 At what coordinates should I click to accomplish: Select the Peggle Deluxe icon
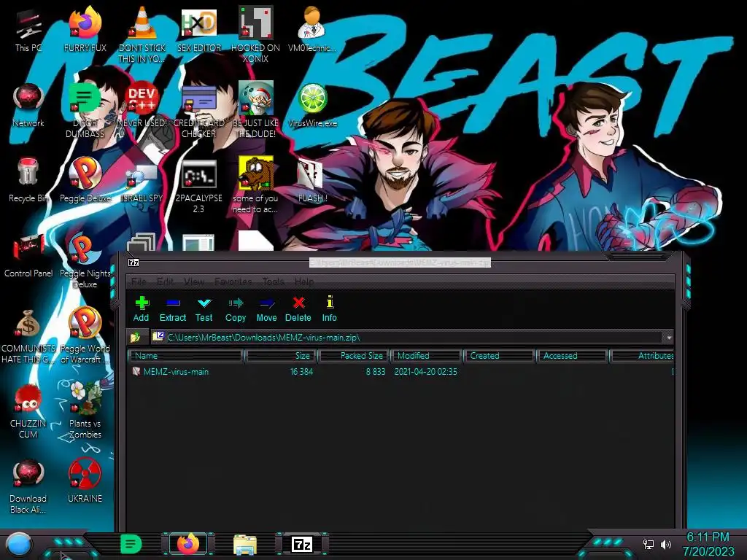click(85, 180)
